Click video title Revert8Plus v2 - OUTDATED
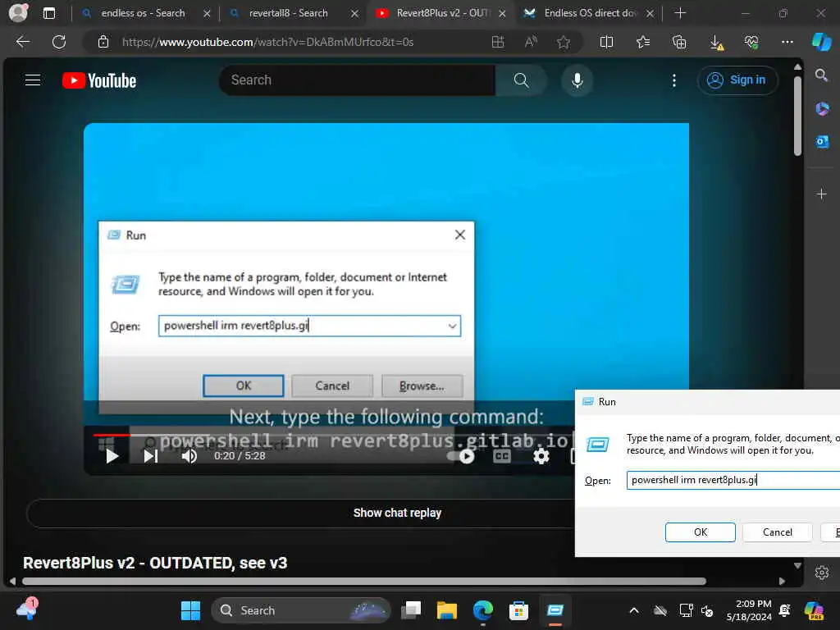This screenshot has height=630, width=840. tap(155, 563)
